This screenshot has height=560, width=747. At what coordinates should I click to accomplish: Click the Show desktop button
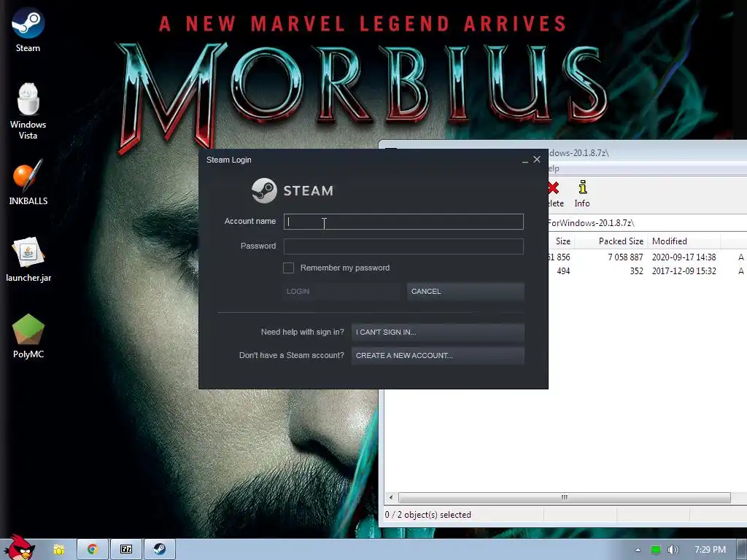(x=742, y=550)
